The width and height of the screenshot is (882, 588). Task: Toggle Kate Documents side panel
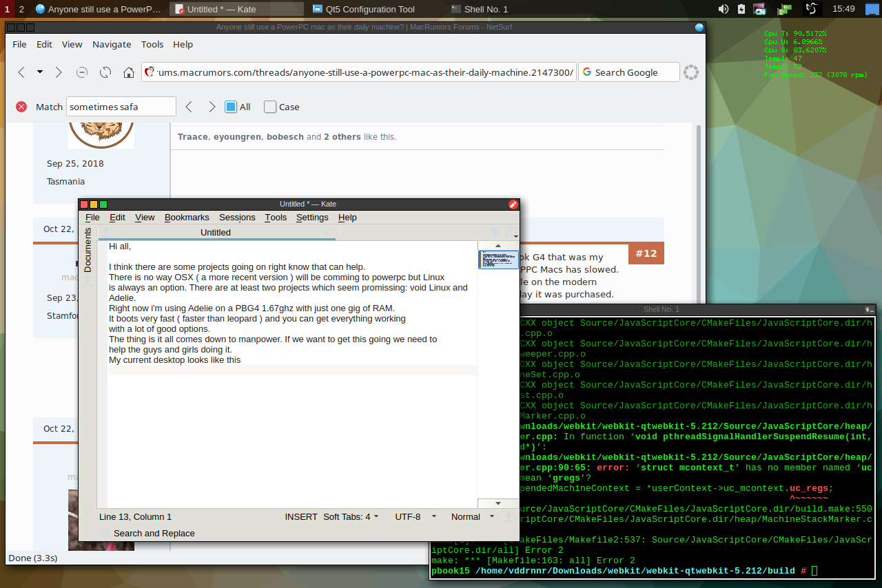click(x=88, y=250)
